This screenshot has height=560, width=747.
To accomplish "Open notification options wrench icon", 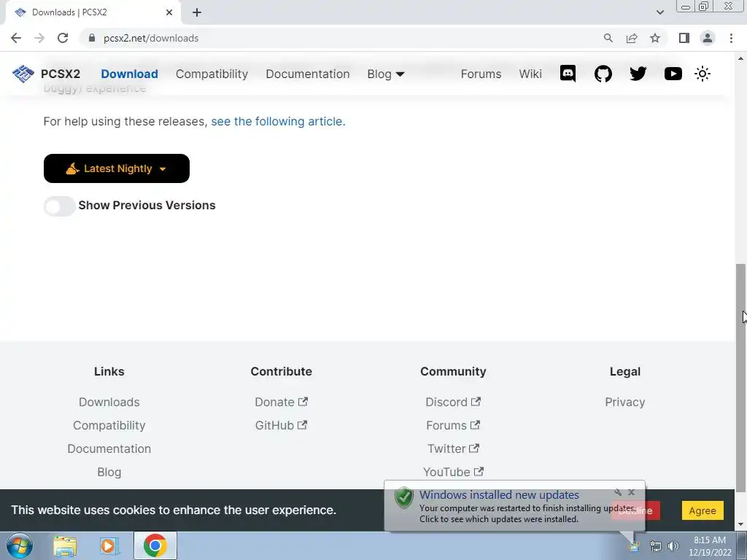I will pos(618,492).
